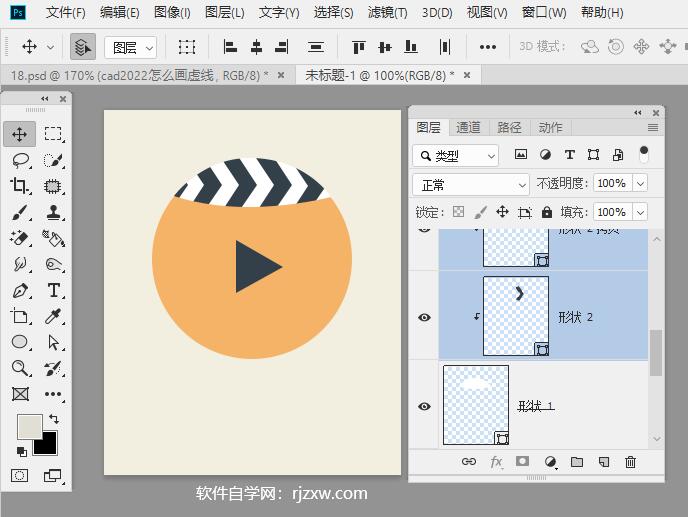Image resolution: width=688 pixels, height=517 pixels.
Task: Create a new group with folder icon
Action: click(577, 462)
